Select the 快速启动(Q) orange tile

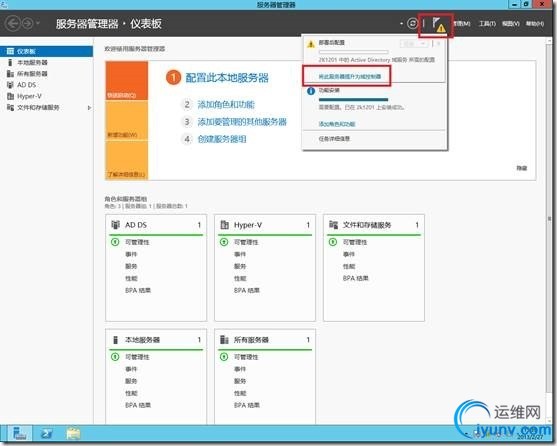[x=126, y=80]
